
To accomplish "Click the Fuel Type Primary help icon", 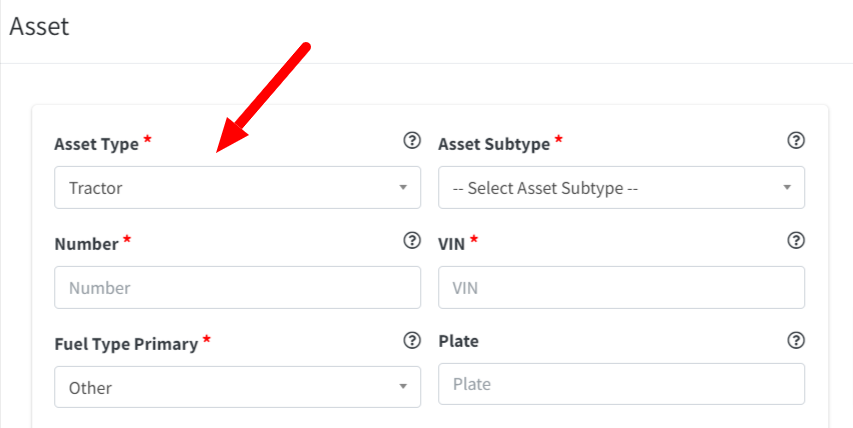I will [411, 341].
